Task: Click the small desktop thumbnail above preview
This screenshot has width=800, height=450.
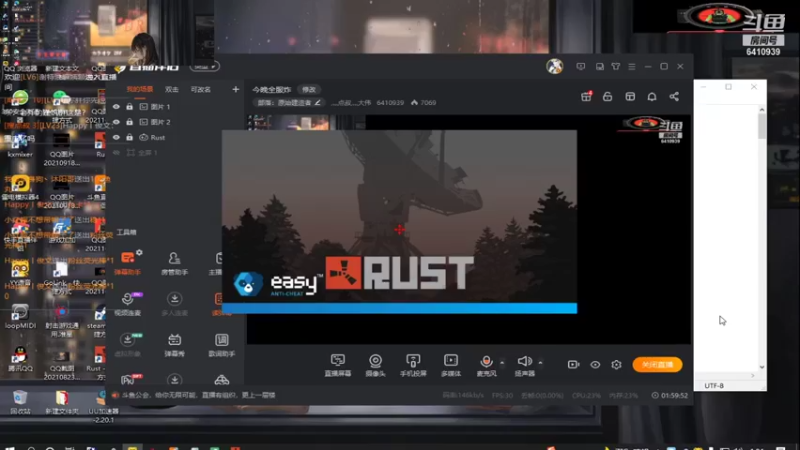Action: (306, 122)
